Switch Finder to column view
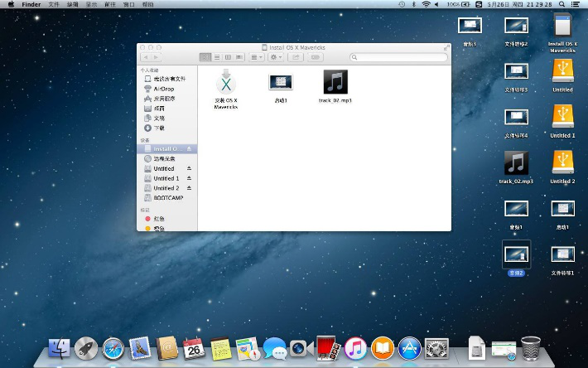Screen dimensions: 588x368 click(228, 57)
